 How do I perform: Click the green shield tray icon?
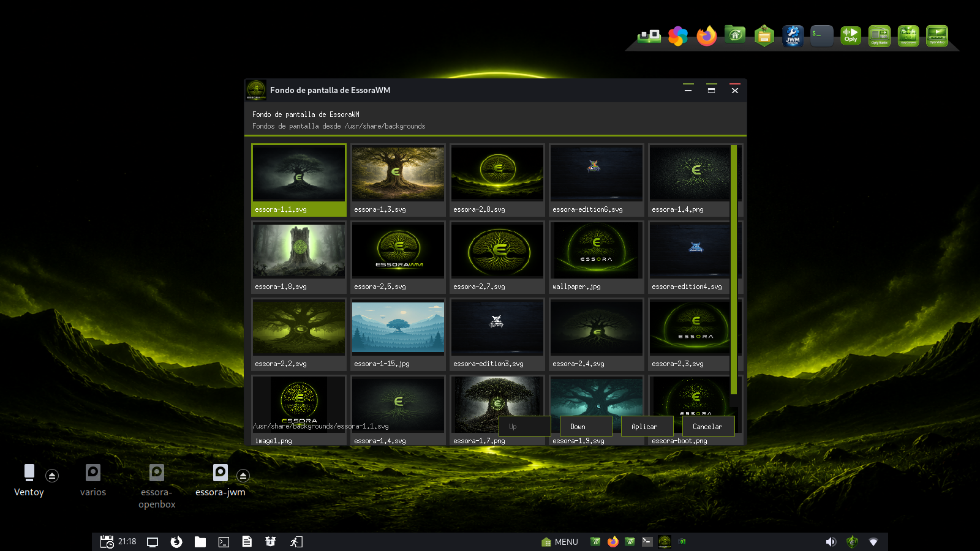click(852, 542)
